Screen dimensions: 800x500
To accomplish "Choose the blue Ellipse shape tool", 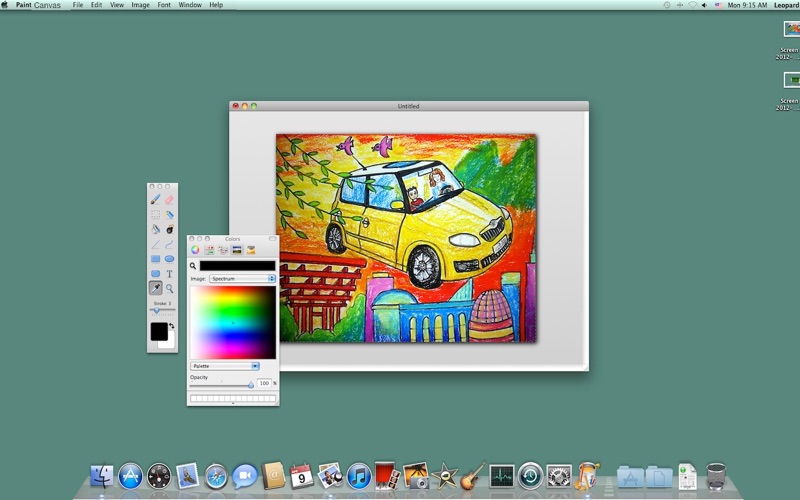I will click(x=169, y=259).
